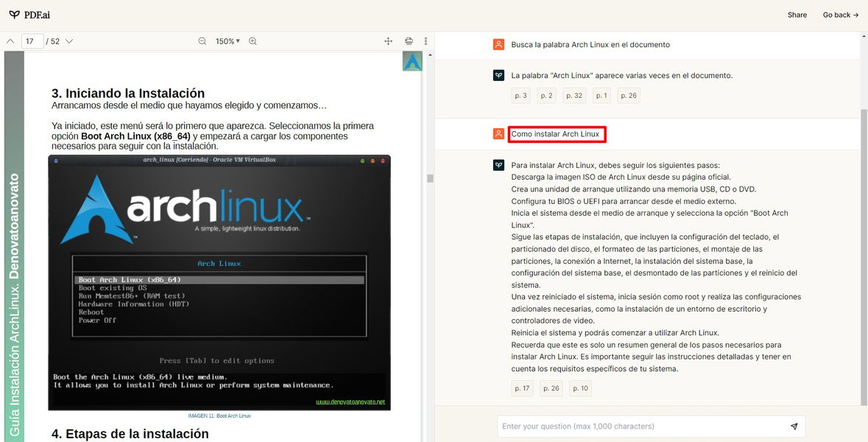Viewport: 868px width, 442px height.
Task: Go to the next PDF page
Action: (x=69, y=41)
